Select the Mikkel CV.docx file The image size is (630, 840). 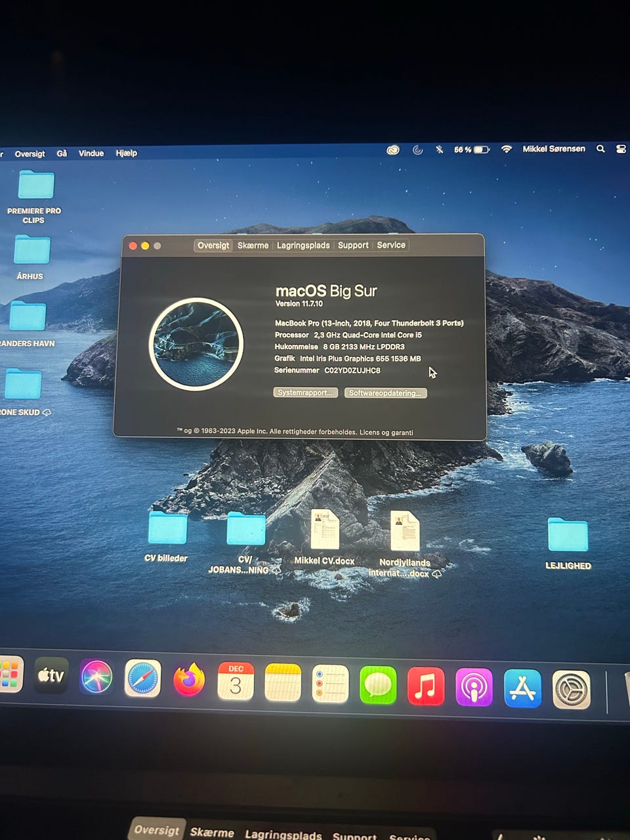point(325,529)
